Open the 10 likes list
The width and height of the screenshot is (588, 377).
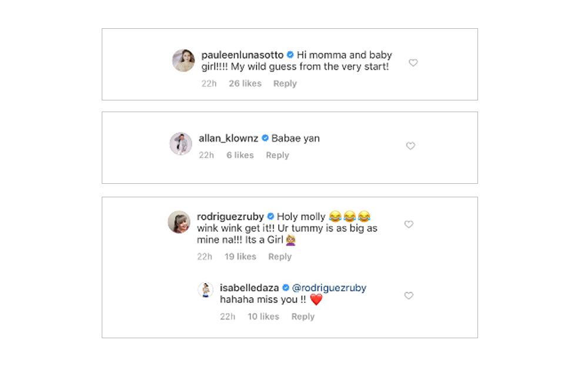(263, 317)
